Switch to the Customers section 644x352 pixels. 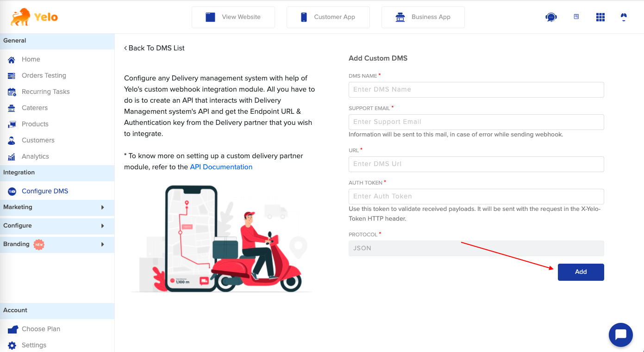[x=37, y=140]
